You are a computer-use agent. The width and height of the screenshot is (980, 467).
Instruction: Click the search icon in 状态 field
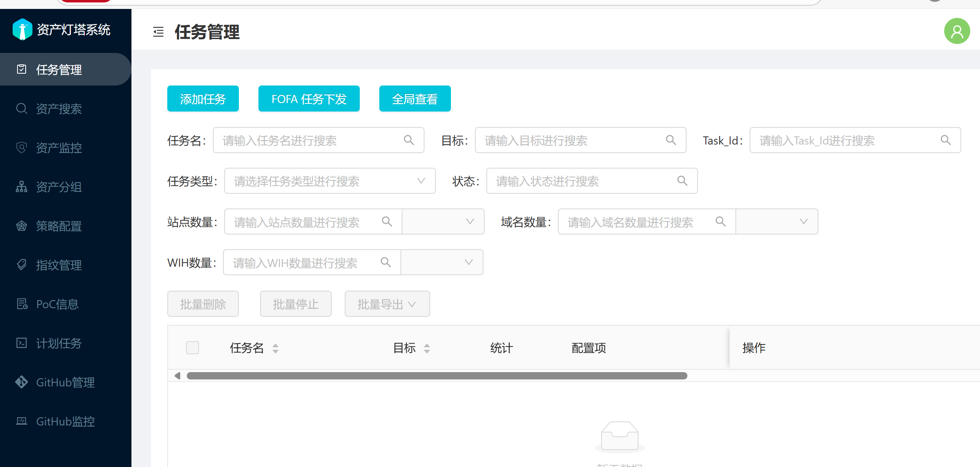(x=682, y=181)
